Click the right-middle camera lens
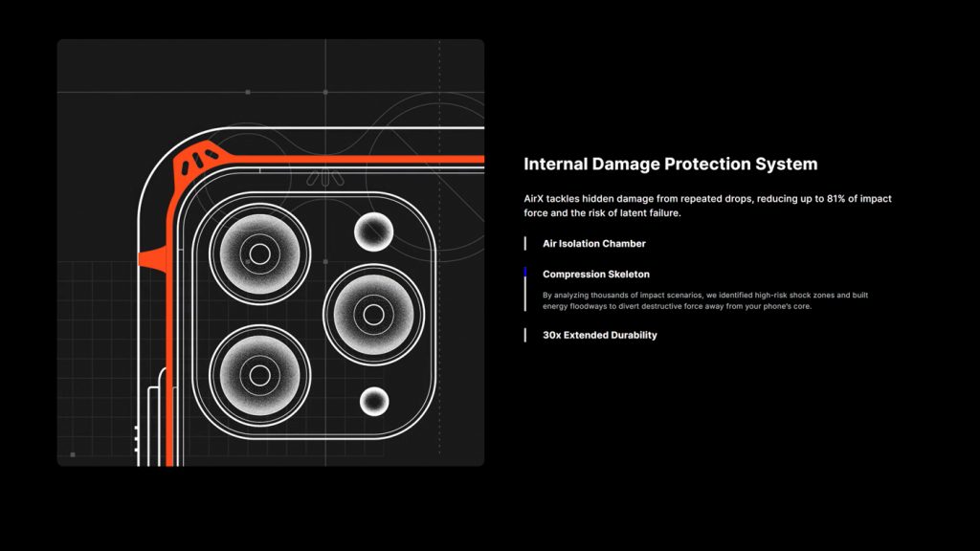Screen dimensions: 980x551 (373, 314)
